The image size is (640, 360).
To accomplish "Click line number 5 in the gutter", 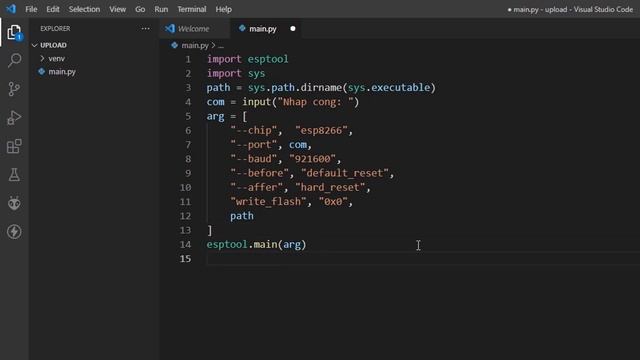I will [188, 116].
